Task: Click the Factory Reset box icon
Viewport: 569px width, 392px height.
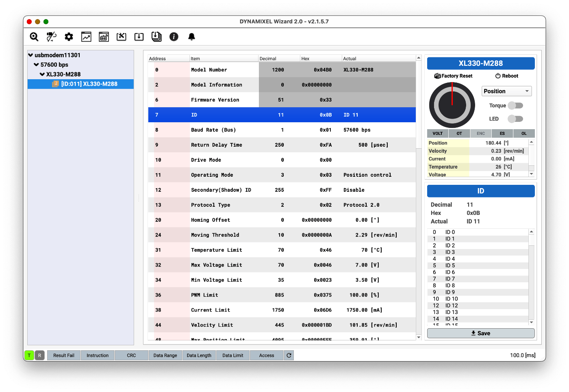Action: 438,76
